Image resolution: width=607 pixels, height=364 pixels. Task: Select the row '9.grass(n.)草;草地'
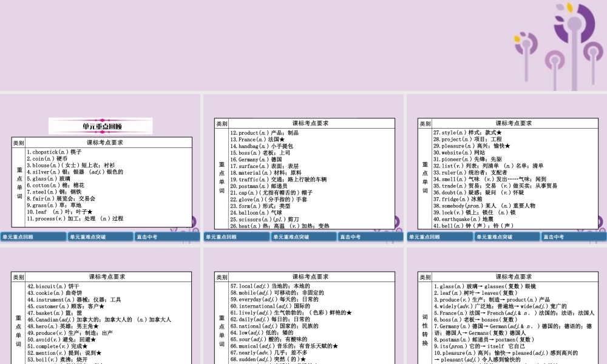pos(54,205)
